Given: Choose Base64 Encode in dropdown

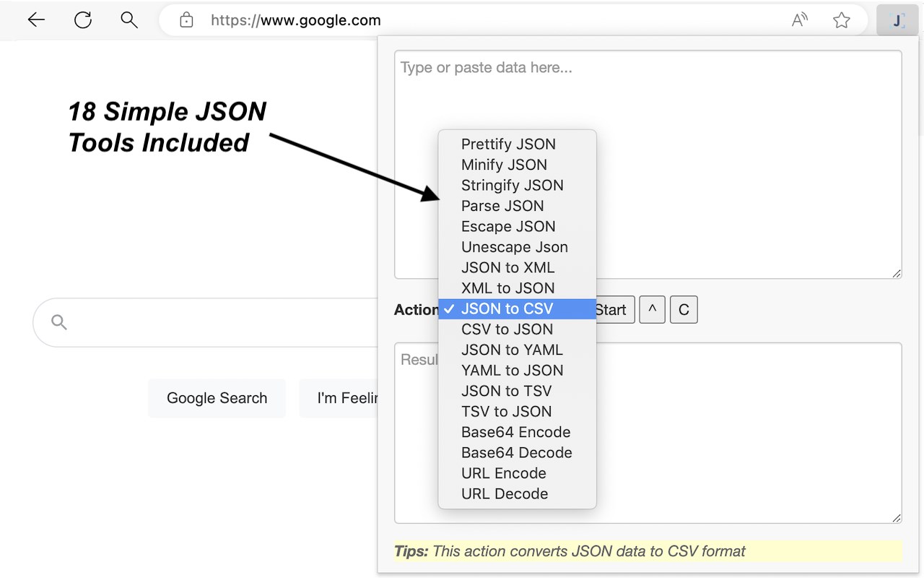Looking at the screenshot, I should point(515,433).
